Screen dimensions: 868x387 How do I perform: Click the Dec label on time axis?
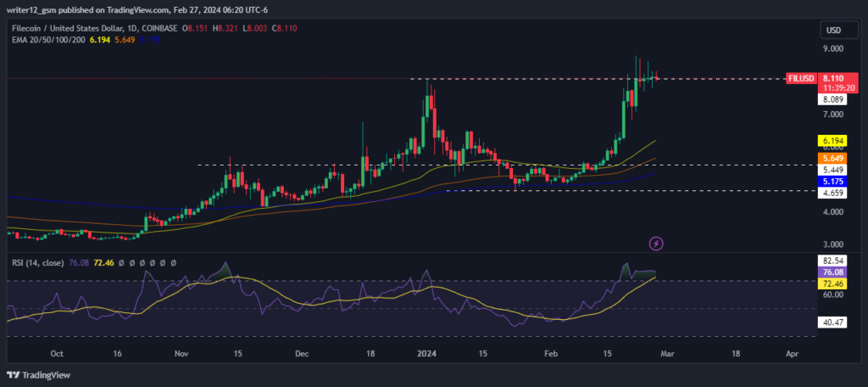[x=303, y=353]
